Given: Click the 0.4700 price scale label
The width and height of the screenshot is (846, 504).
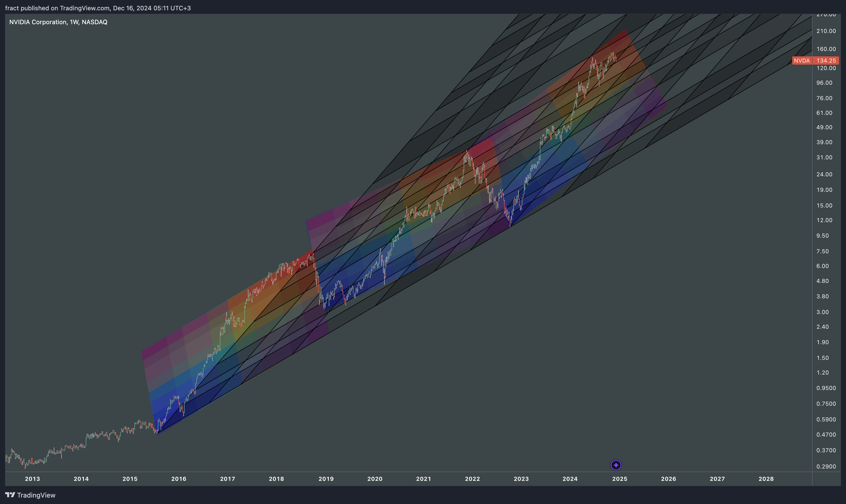Looking at the screenshot, I should (x=826, y=435).
